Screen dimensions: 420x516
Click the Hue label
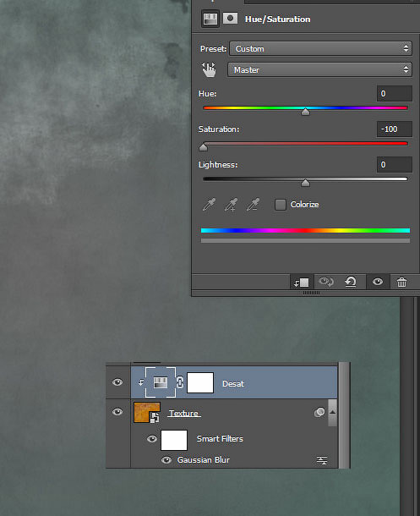(x=207, y=93)
